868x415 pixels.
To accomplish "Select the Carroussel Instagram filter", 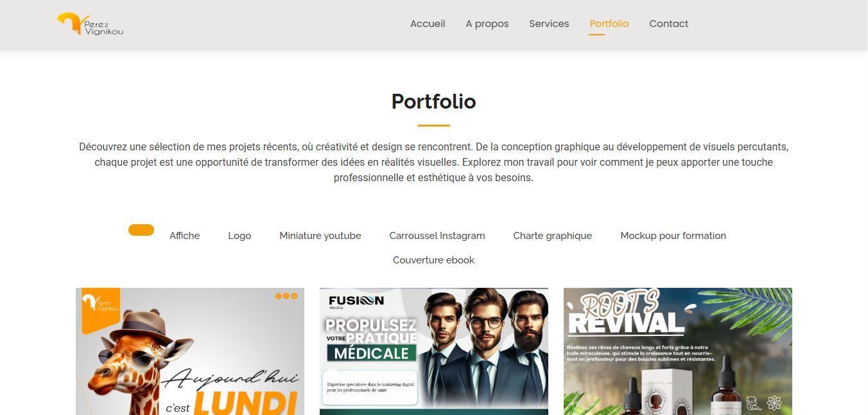I will (437, 236).
